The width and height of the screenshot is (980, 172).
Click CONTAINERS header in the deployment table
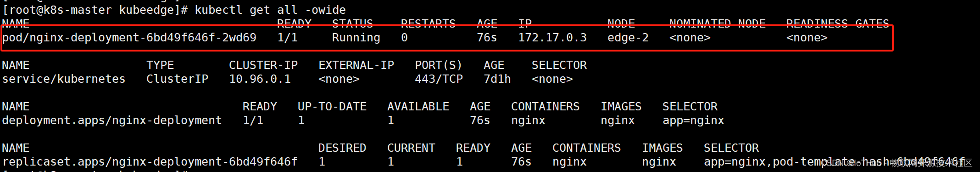(546, 107)
